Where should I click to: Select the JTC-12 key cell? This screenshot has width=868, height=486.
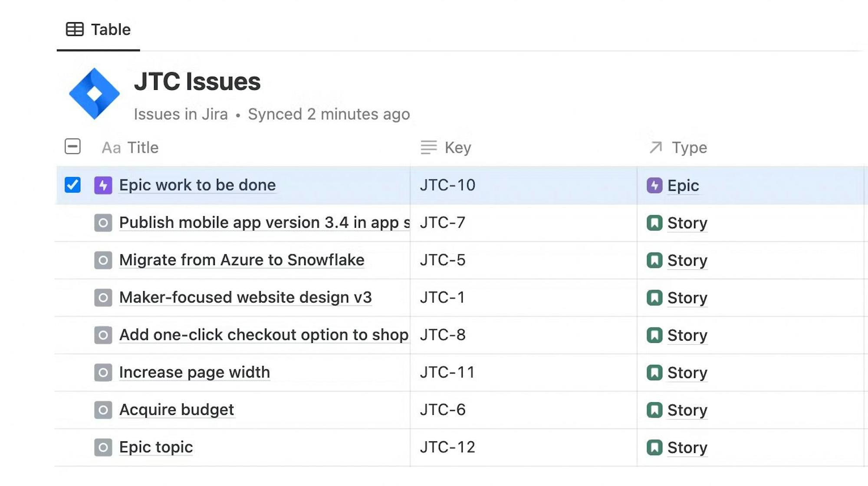[x=523, y=447]
